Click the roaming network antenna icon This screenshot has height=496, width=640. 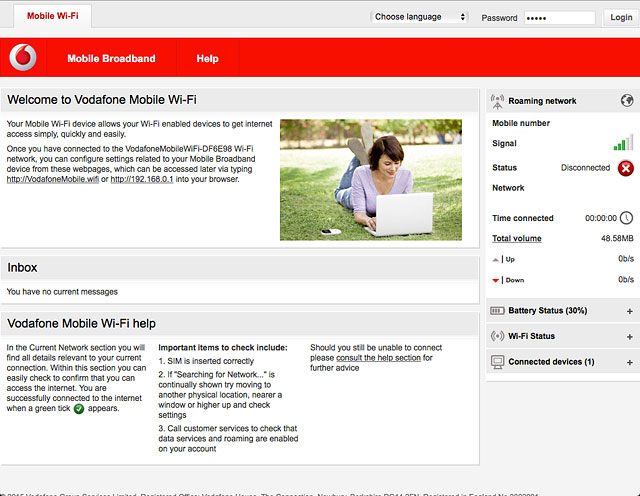click(498, 101)
